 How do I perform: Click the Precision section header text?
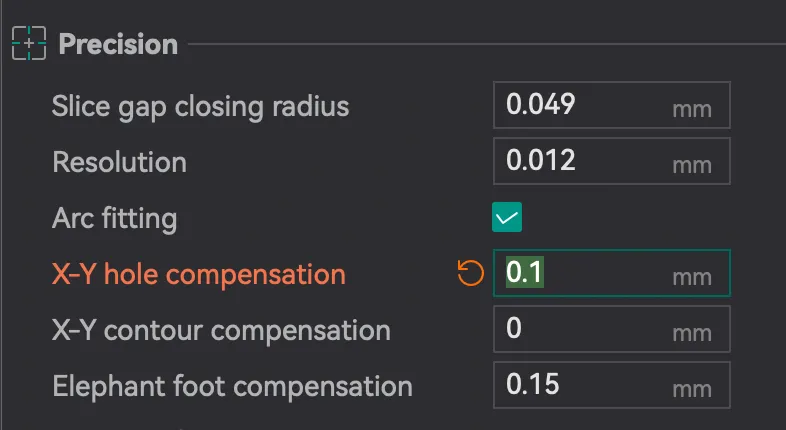pos(118,44)
